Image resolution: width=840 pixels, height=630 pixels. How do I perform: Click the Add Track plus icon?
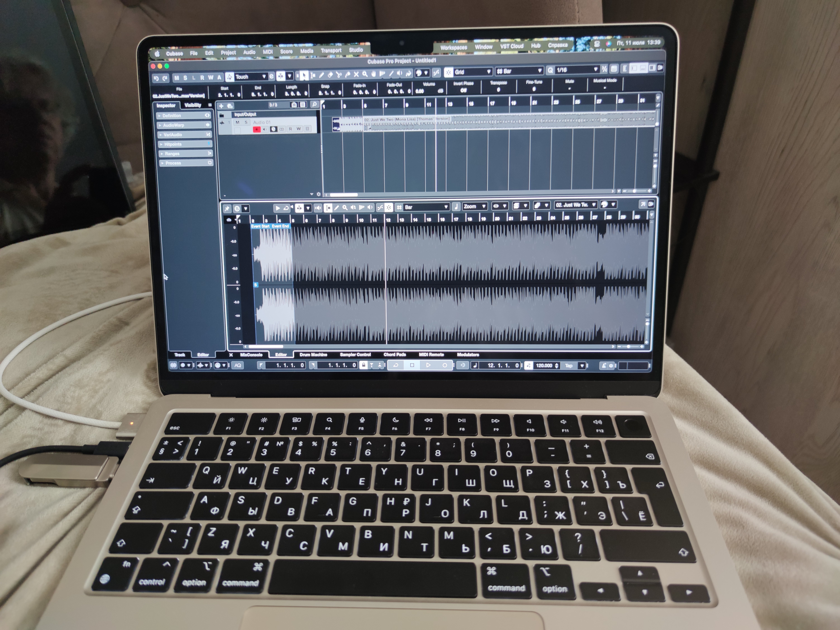coord(221,106)
